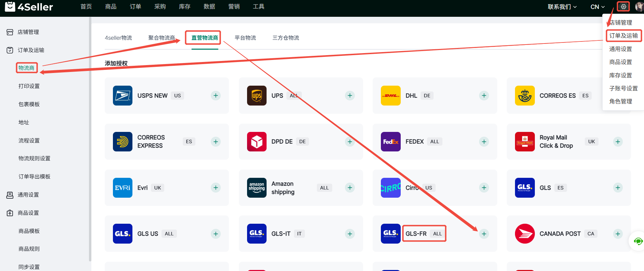The width and height of the screenshot is (644, 271).
Task: Open 地址 in sidebar
Action: (24, 122)
